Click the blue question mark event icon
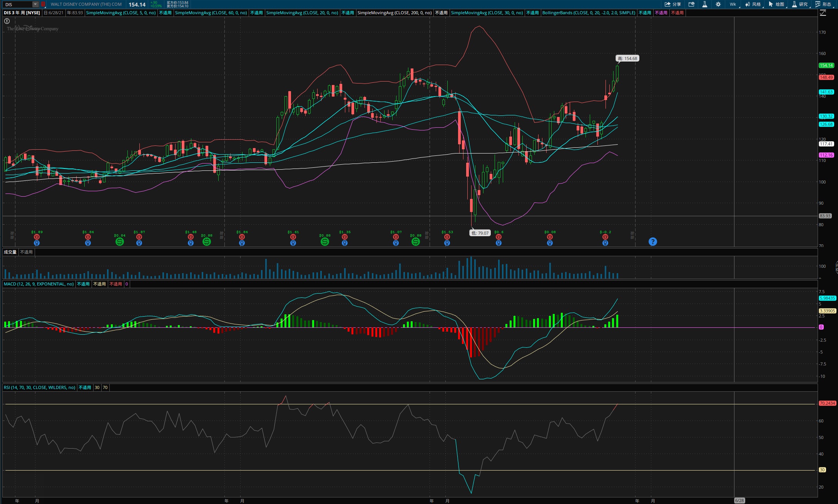Screen dimensions: 838x504 coord(653,242)
